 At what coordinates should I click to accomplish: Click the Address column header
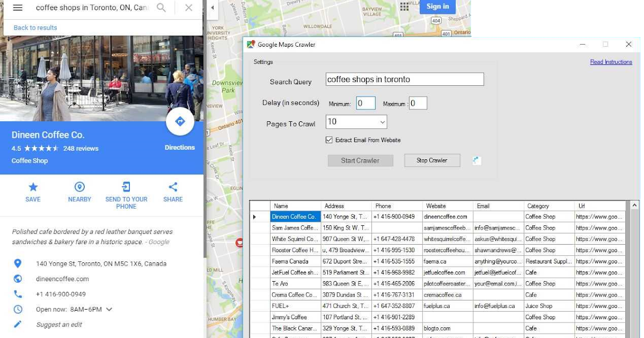tap(346, 206)
